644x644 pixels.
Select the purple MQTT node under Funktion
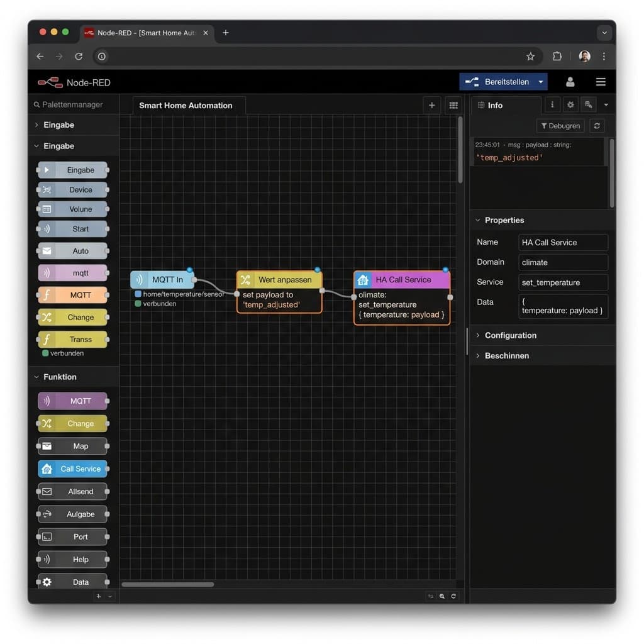pyautogui.click(x=73, y=401)
